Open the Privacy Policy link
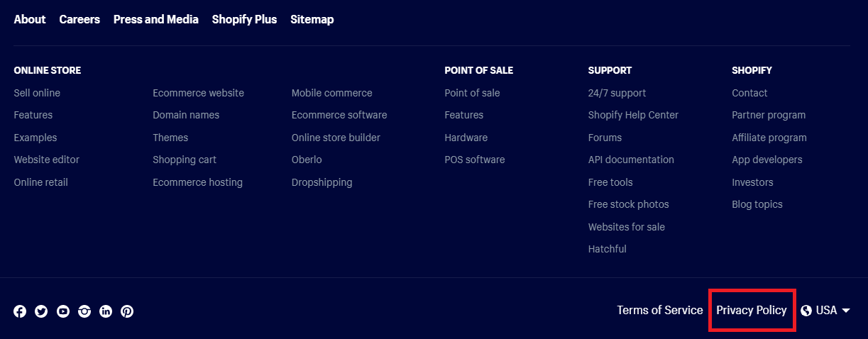This screenshot has height=339, width=868. (x=752, y=310)
